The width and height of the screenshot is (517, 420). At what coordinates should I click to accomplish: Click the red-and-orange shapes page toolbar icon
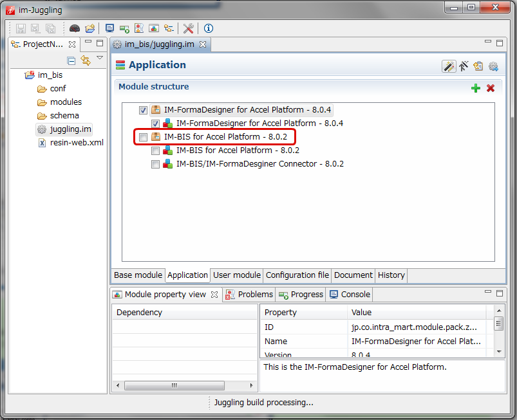tap(139, 28)
